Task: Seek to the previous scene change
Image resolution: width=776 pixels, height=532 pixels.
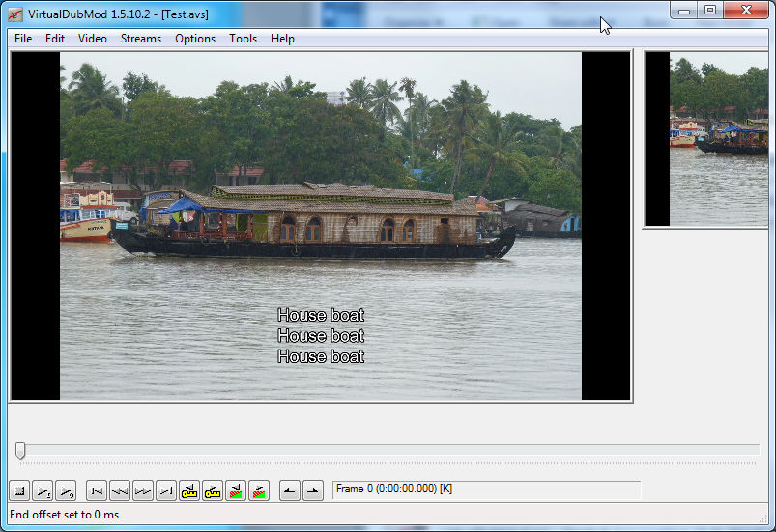Action: 236,490
